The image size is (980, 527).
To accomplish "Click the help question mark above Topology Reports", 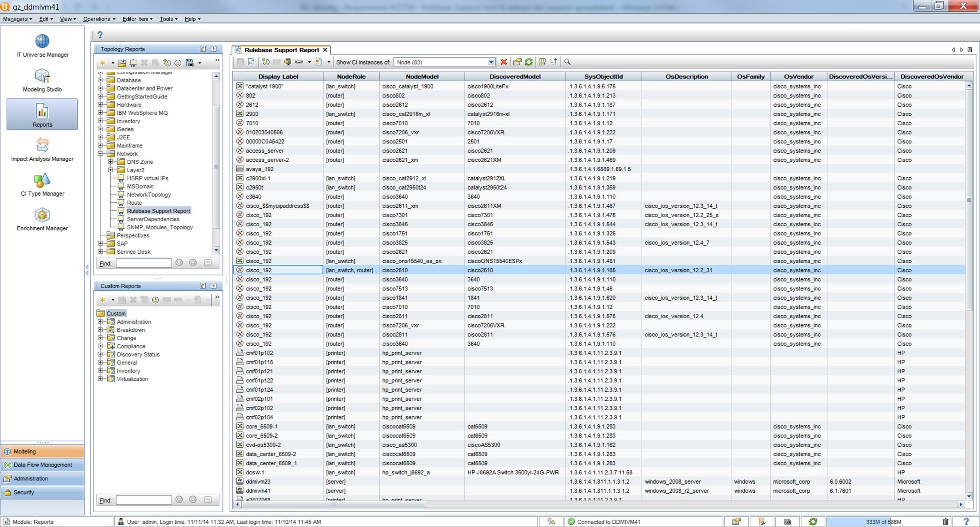I will click(100, 35).
